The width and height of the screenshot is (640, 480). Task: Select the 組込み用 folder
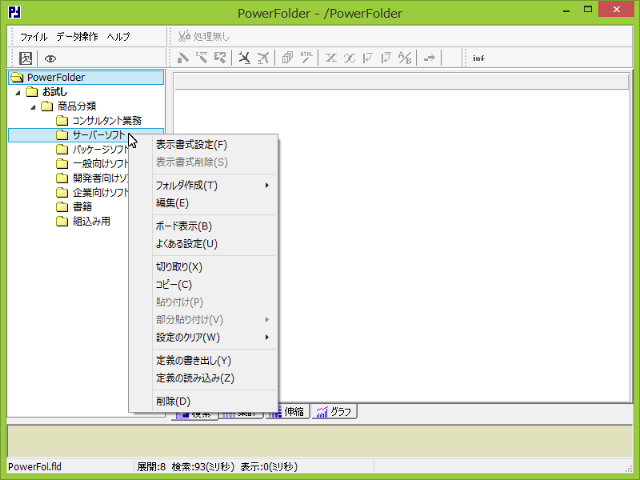pyautogui.click(x=91, y=221)
